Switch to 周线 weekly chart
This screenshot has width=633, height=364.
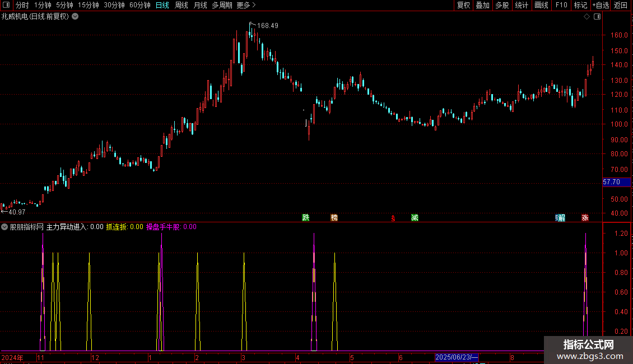click(x=181, y=5)
